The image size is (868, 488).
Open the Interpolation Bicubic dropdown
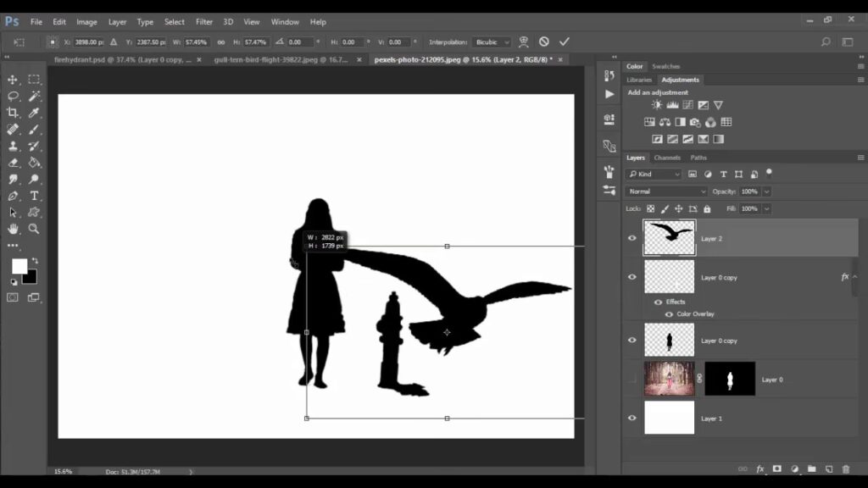pos(492,42)
